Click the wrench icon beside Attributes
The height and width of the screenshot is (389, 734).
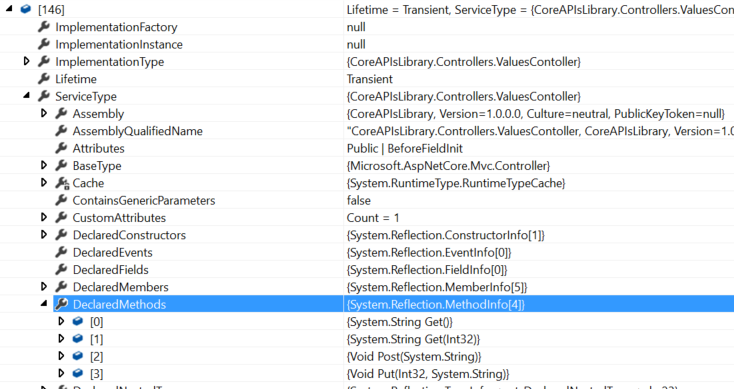61,148
